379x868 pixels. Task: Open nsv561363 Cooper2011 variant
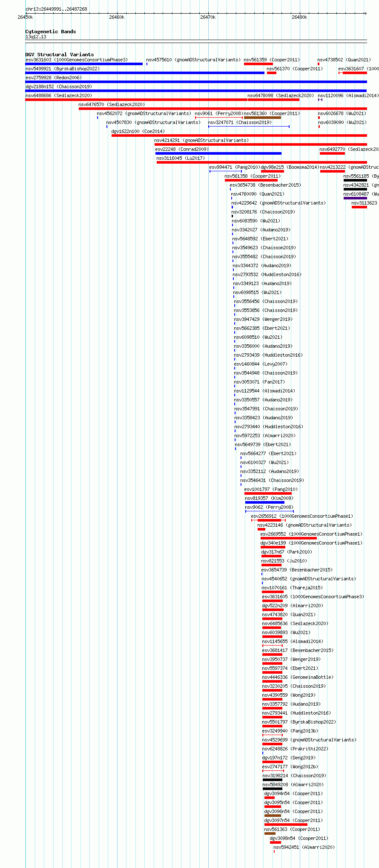point(292,829)
